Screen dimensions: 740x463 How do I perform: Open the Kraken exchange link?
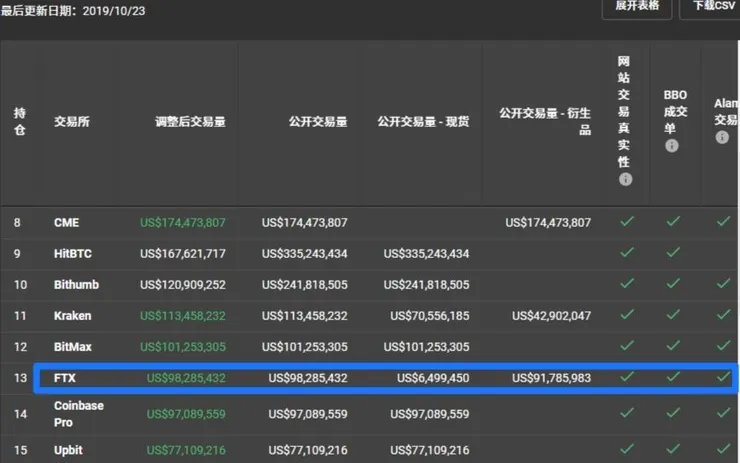click(x=73, y=316)
